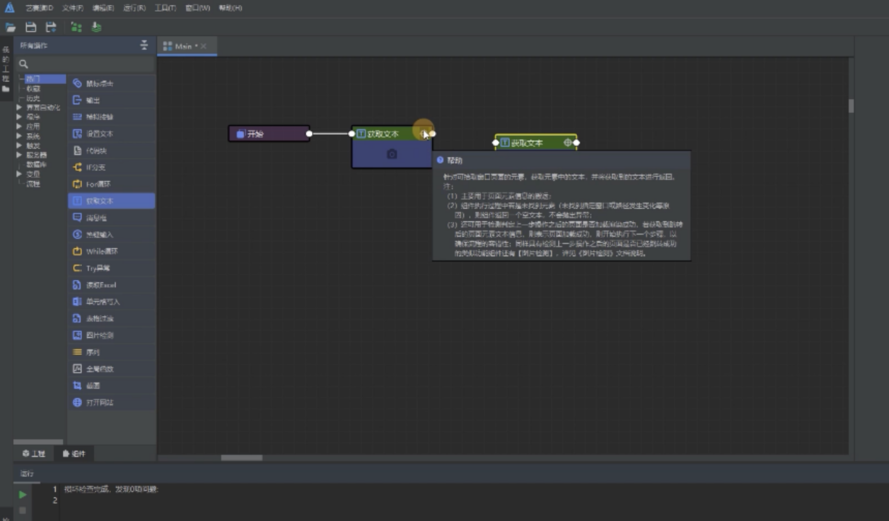Open the 运行(R) menu

point(134,8)
